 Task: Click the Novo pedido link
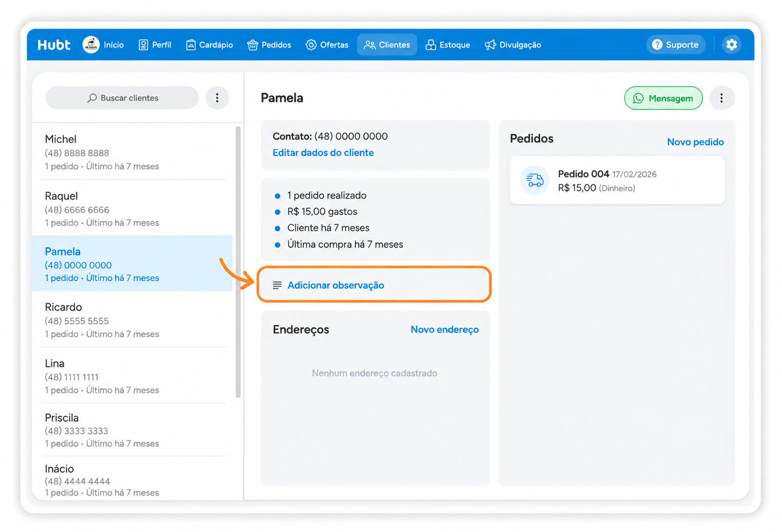[x=695, y=142]
